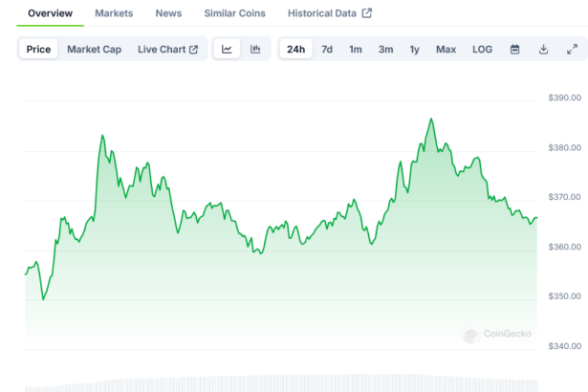Select the 24h time range
Image resolution: width=588 pixels, height=392 pixels.
coord(296,50)
